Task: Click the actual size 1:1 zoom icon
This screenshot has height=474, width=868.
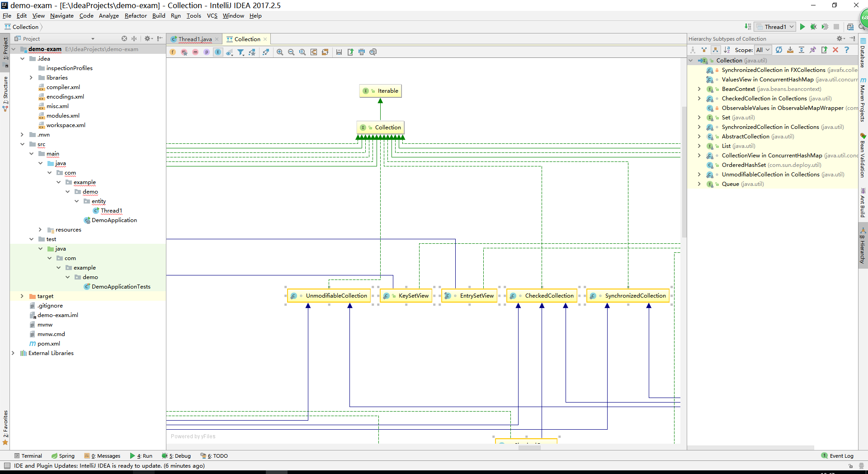Action: tap(302, 52)
